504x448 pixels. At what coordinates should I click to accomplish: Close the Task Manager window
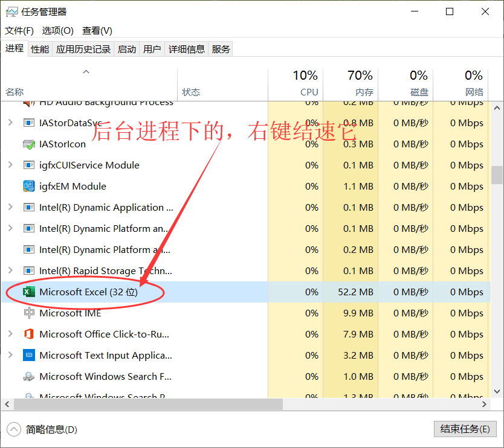coord(485,11)
